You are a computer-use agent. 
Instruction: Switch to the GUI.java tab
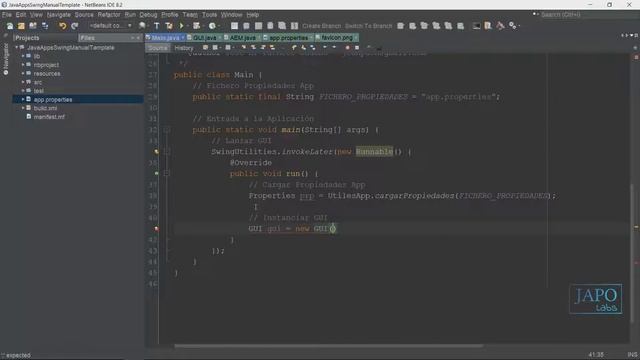pyautogui.click(x=204, y=38)
